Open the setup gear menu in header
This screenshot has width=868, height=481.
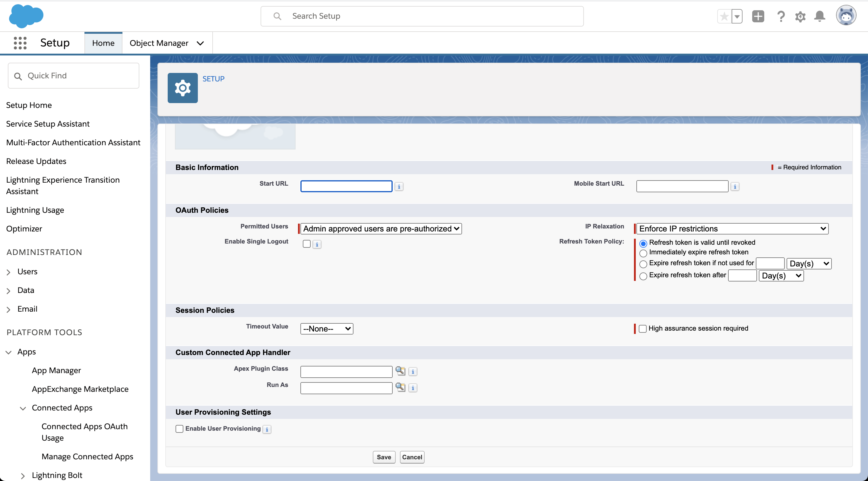tap(800, 16)
